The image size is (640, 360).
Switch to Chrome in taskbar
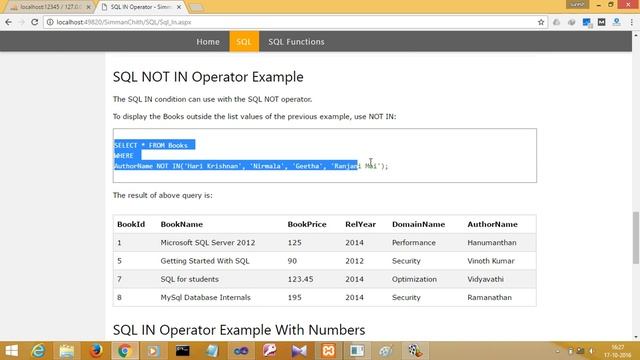click(125, 351)
